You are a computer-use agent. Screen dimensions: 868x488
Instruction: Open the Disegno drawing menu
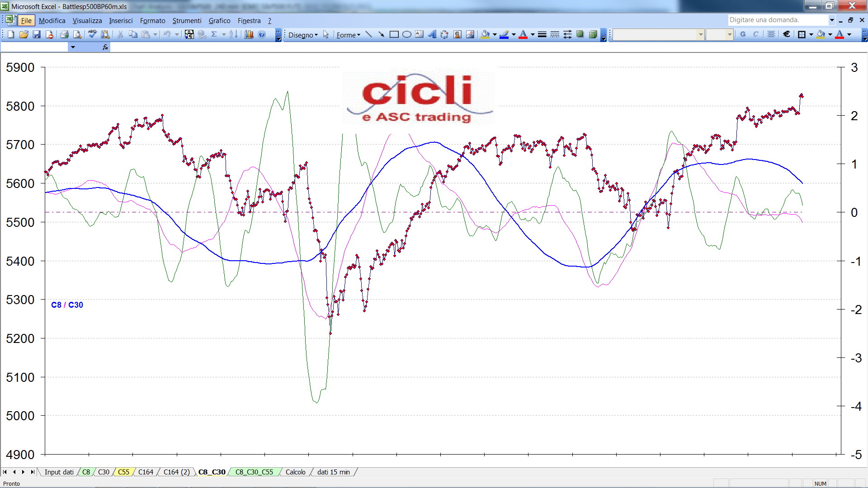pyautogui.click(x=303, y=35)
